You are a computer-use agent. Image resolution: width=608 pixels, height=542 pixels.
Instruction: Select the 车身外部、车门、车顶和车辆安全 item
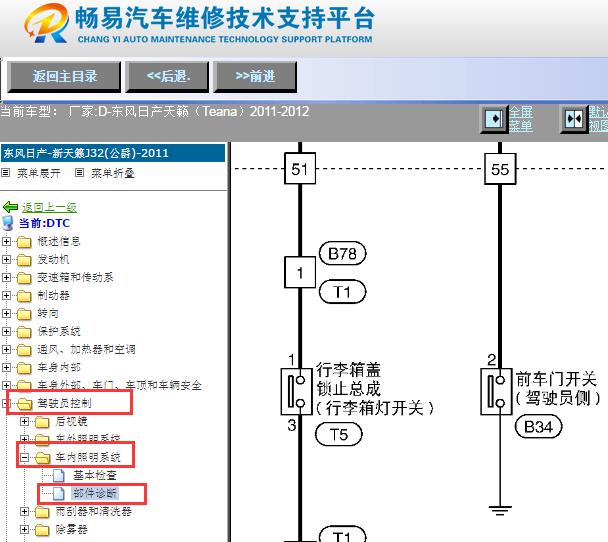click(119, 385)
